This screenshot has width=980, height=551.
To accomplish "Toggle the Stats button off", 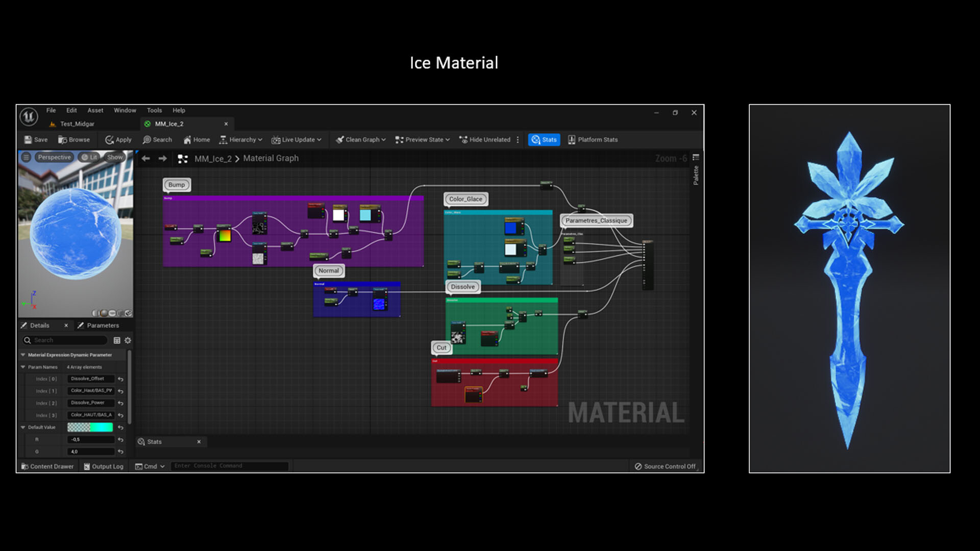I will (x=544, y=140).
